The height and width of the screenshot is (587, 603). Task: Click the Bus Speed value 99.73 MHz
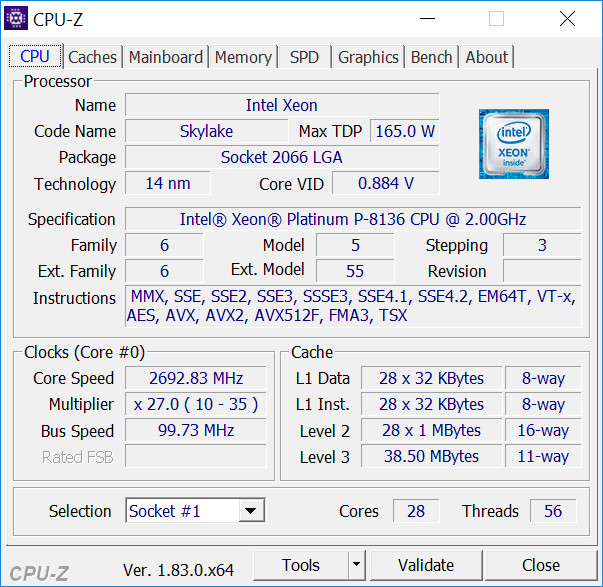pos(196,430)
